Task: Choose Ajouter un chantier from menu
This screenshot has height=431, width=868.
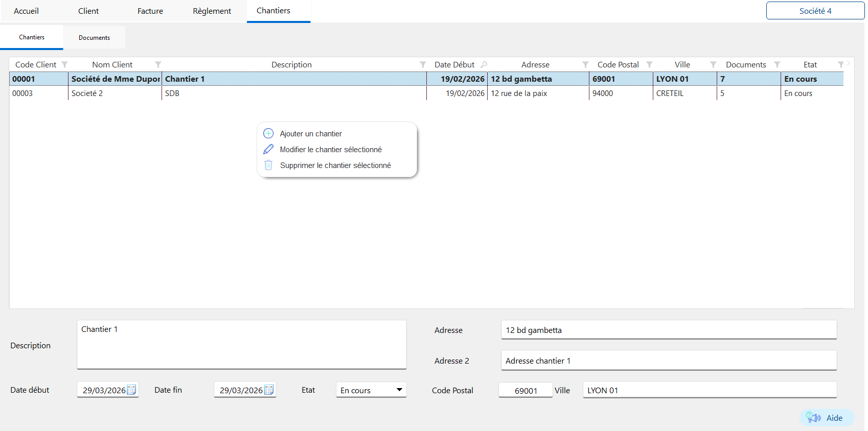Action: pyautogui.click(x=311, y=134)
